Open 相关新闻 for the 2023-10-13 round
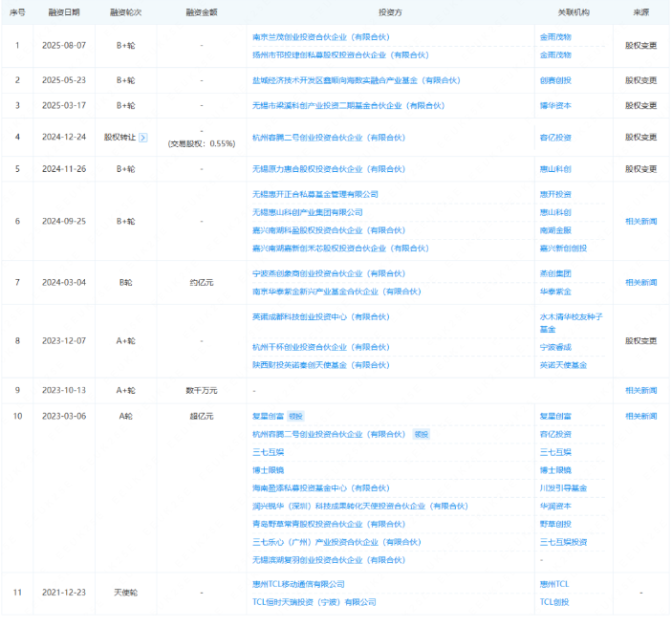 pyautogui.click(x=640, y=391)
